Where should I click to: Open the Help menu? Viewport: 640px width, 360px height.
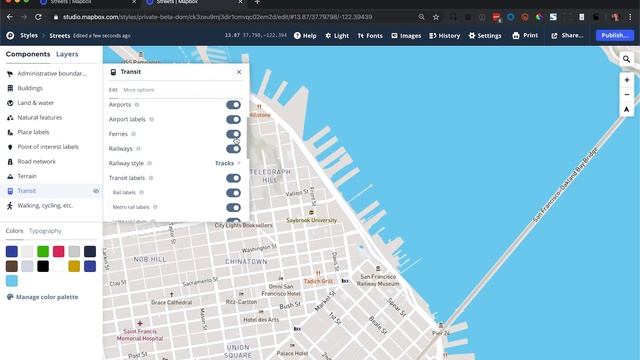[x=305, y=36]
